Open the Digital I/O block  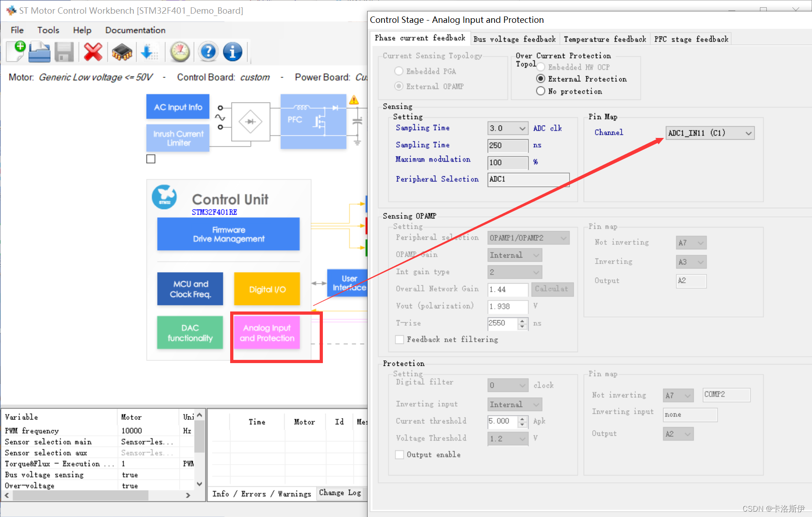(x=267, y=289)
